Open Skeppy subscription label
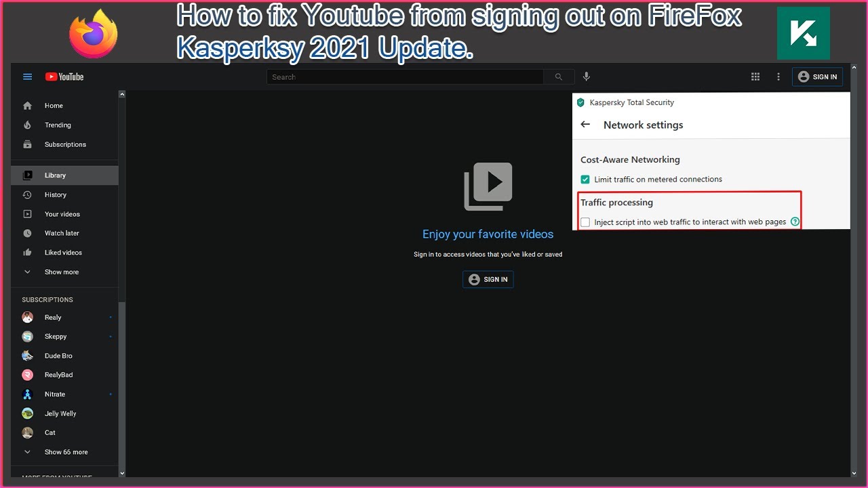Viewport: 868px width, 488px height. click(x=56, y=337)
